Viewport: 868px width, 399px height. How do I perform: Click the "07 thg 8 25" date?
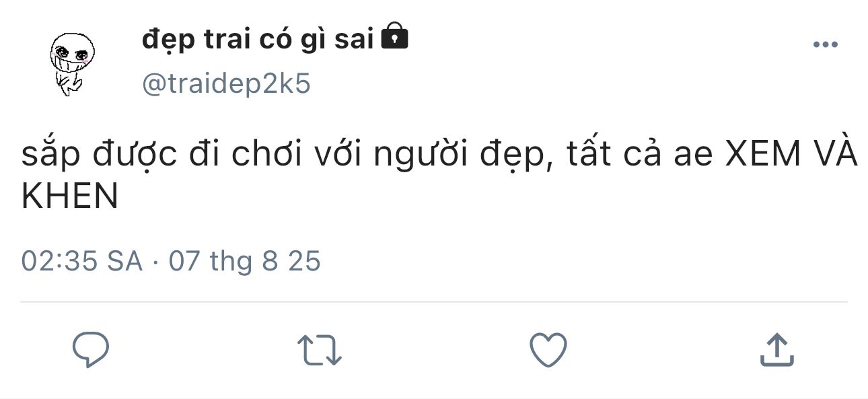pos(244,261)
